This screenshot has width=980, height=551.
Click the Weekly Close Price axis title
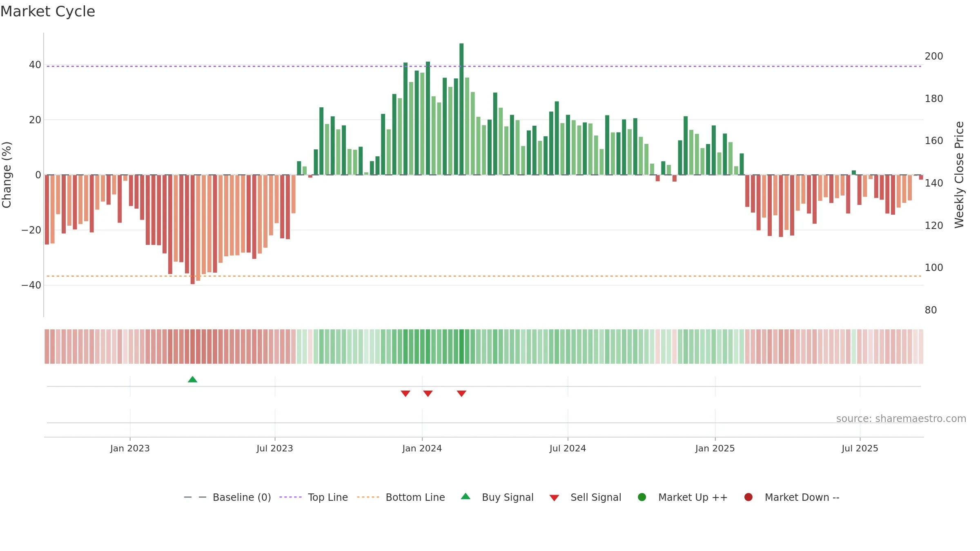[x=959, y=175]
